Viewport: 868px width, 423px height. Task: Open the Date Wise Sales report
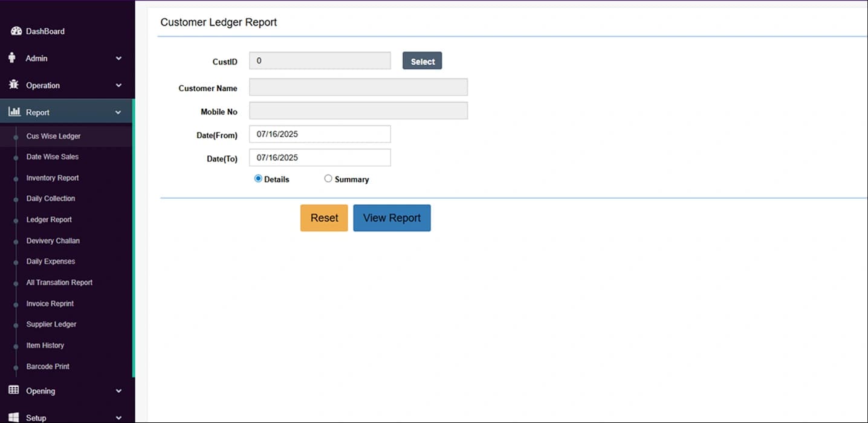pos(53,157)
